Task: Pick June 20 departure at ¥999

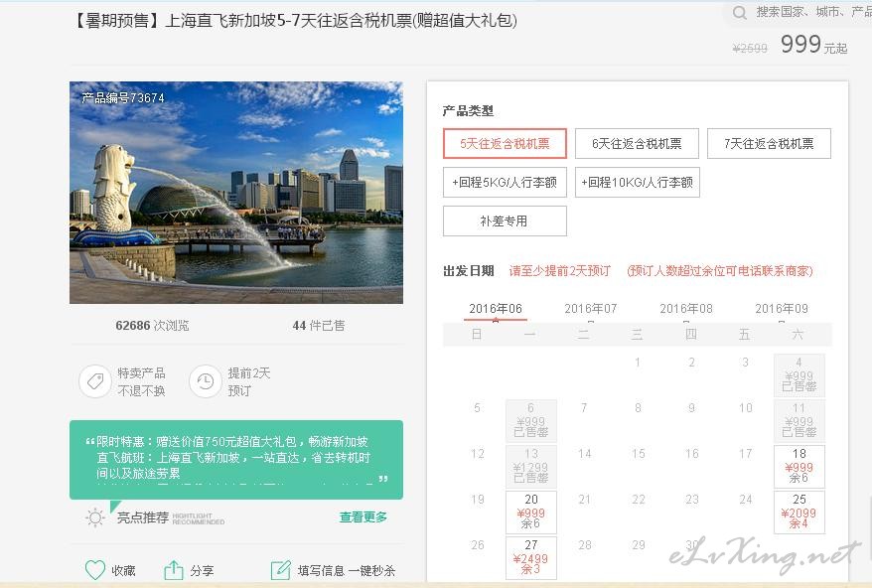Action: pyautogui.click(x=531, y=512)
